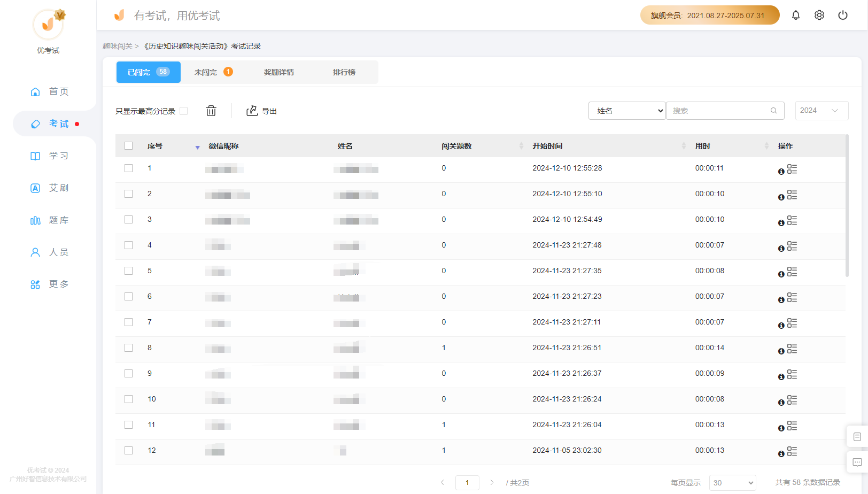Open 艾刷 section in sidebar
This screenshot has height=494, width=868.
(x=50, y=188)
